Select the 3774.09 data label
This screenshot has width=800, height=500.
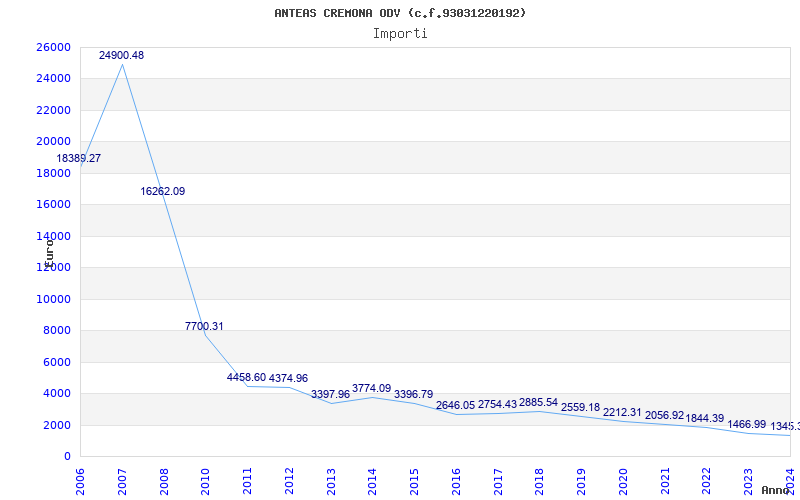pyautogui.click(x=371, y=388)
